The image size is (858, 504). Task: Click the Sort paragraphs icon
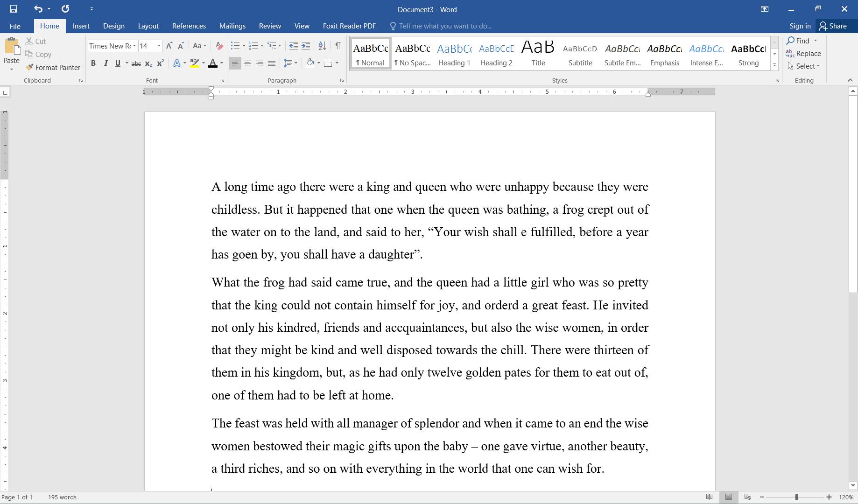pyautogui.click(x=322, y=46)
